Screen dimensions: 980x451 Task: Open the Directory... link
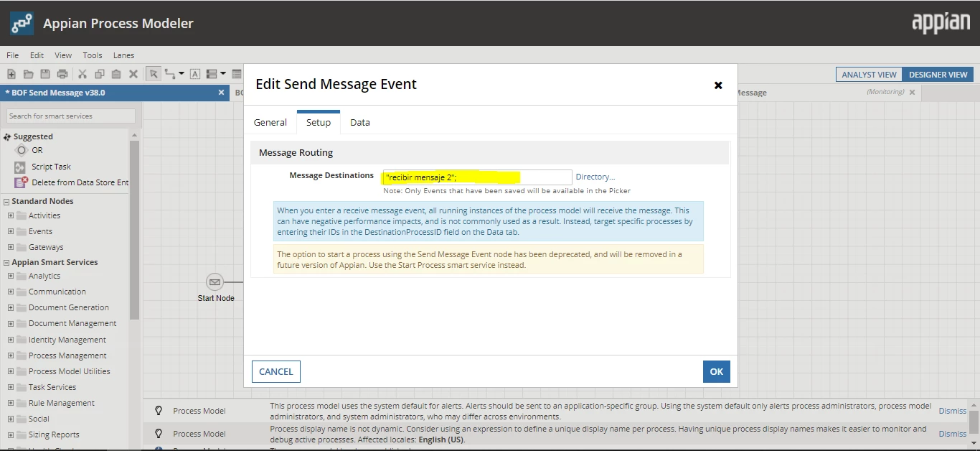(595, 177)
